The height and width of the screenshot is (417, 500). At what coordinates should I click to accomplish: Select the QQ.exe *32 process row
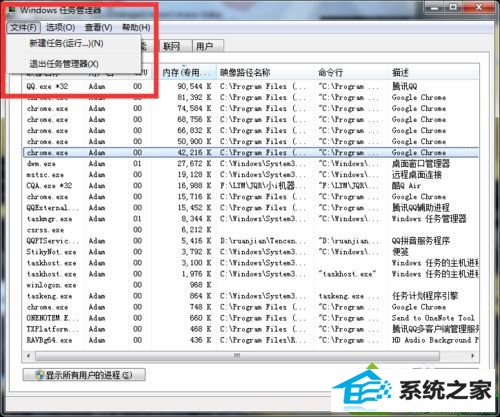click(x=251, y=86)
